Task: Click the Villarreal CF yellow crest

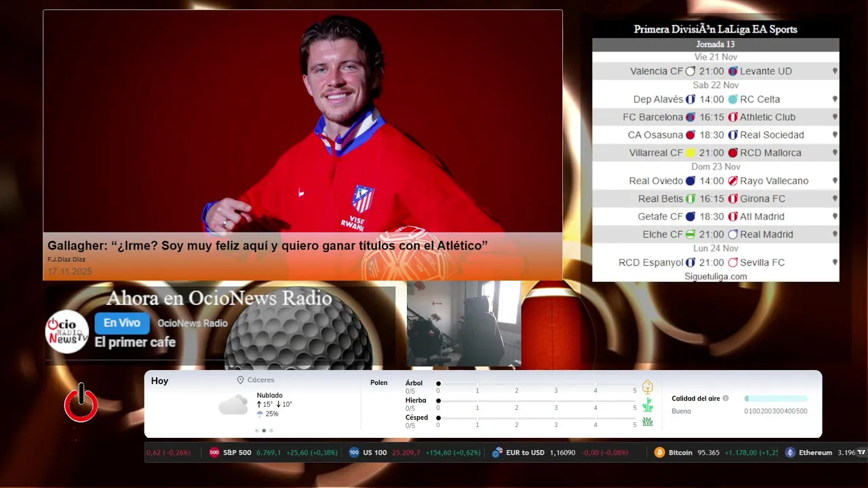Action: pyautogui.click(x=690, y=153)
